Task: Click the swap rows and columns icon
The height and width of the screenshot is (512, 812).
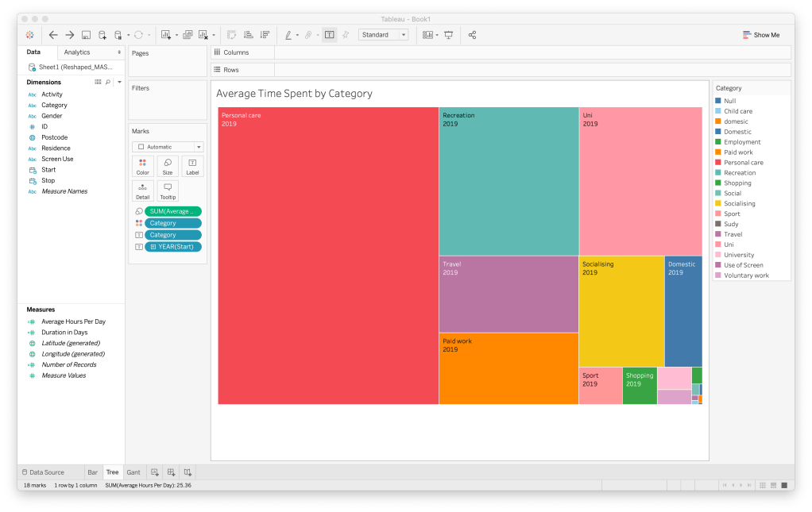Action: [x=232, y=35]
